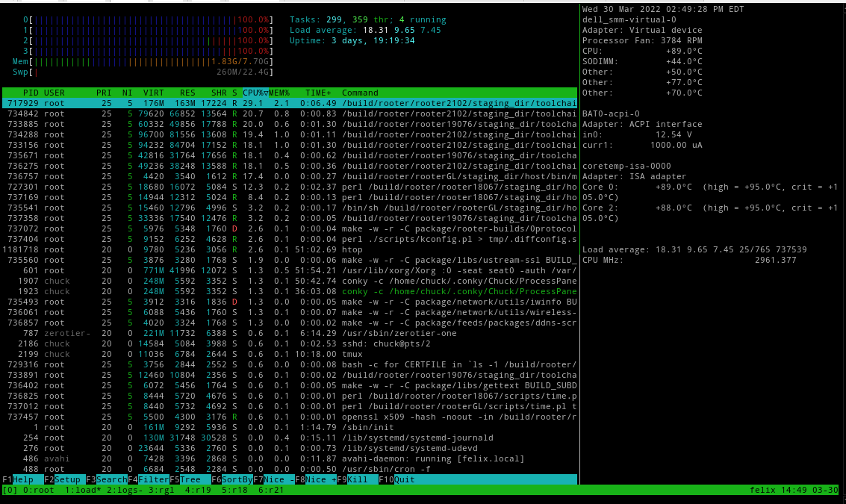Activate the F4 Filter option

point(152,479)
